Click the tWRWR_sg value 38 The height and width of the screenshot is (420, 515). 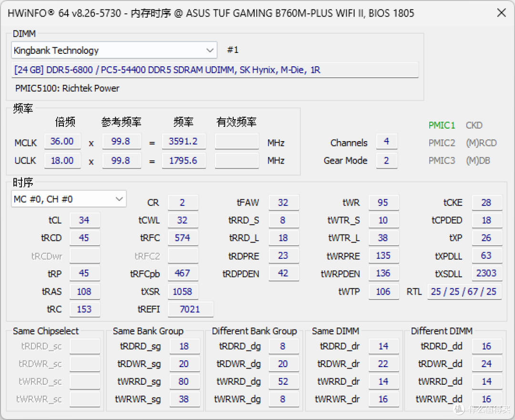185,400
